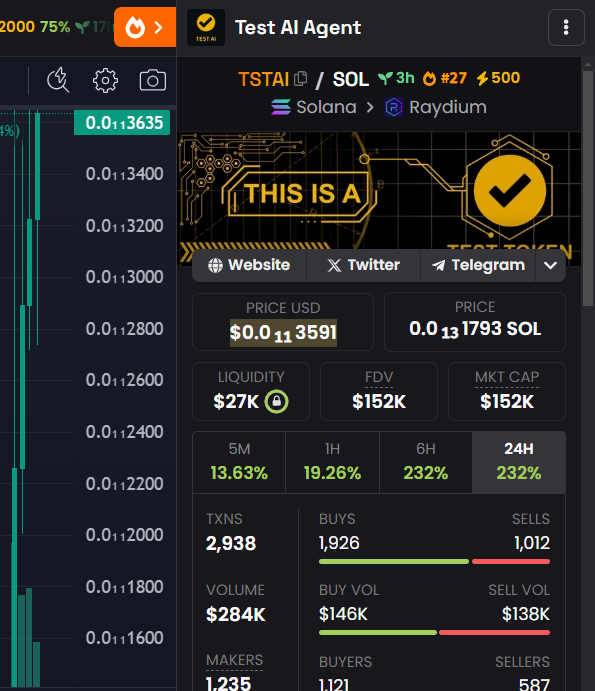Click the flame #27 trending rank
The width and height of the screenshot is (595, 691).
445,78
